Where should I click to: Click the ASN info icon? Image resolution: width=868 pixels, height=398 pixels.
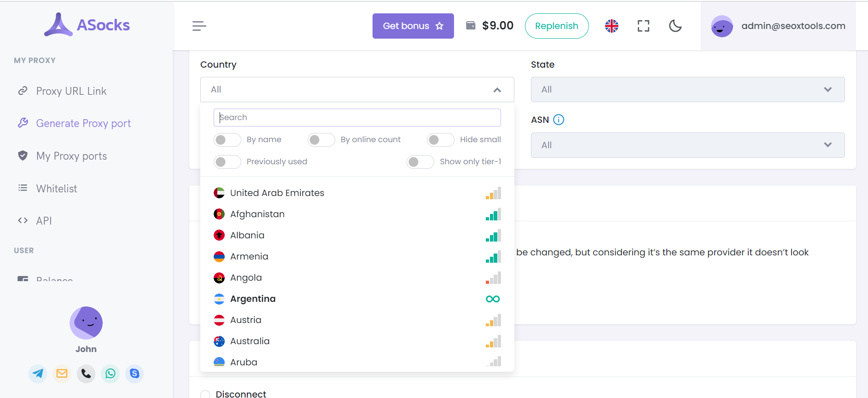(x=559, y=120)
